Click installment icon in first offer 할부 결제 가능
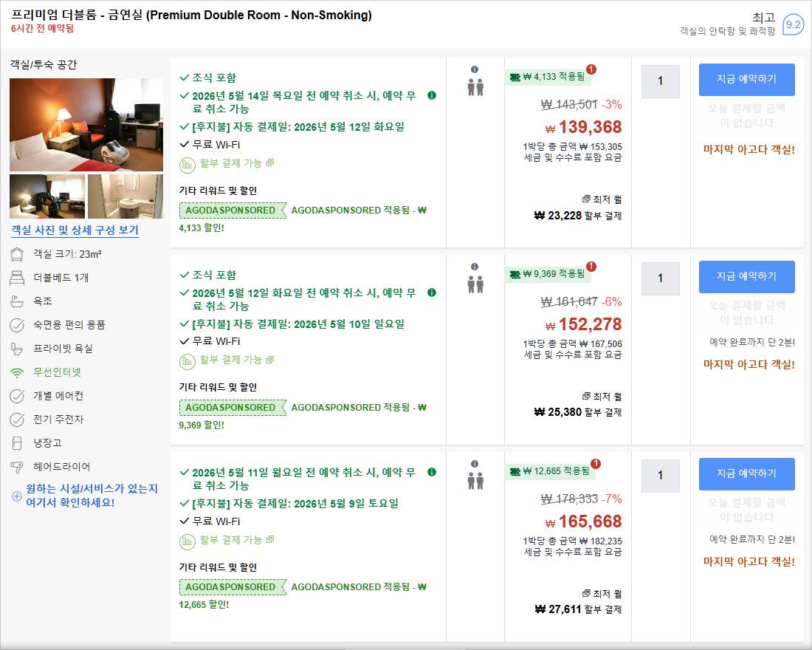Viewport: 812px width, 650px height. [x=187, y=165]
